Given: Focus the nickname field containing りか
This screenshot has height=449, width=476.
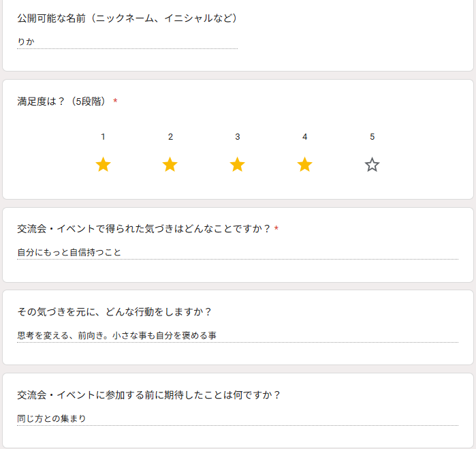Looking at the screenshot, I should pos(127,42).
